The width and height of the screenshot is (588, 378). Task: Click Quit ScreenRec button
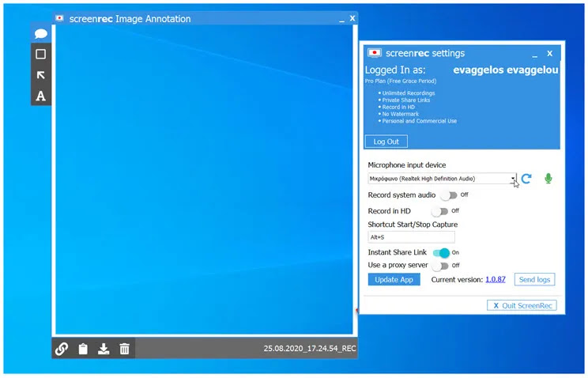[522, 305]
